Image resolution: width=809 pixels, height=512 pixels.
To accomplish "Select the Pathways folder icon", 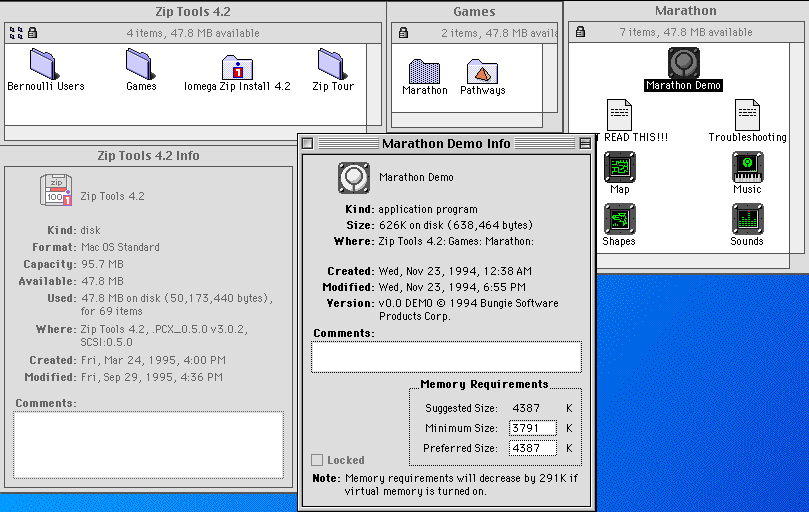I will (482, 71).
